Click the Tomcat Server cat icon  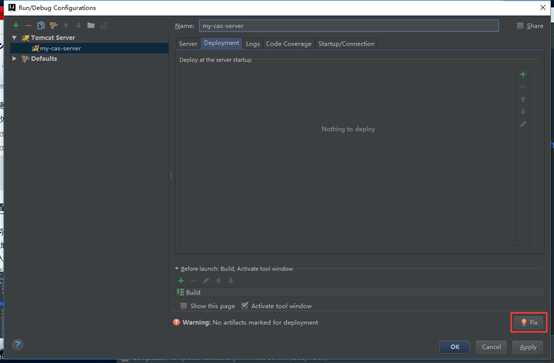25,38
